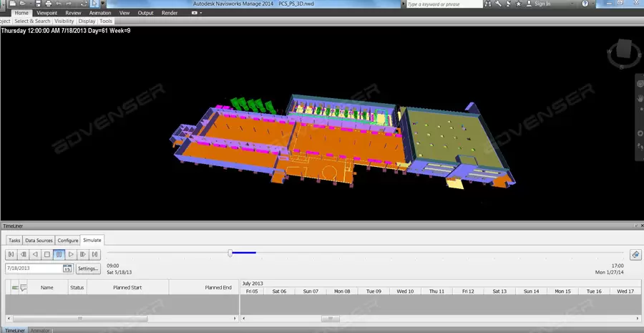Expand the Display ribbon panel
The width and height of the screenshot is (644, 333).
(x=87, y=21)
